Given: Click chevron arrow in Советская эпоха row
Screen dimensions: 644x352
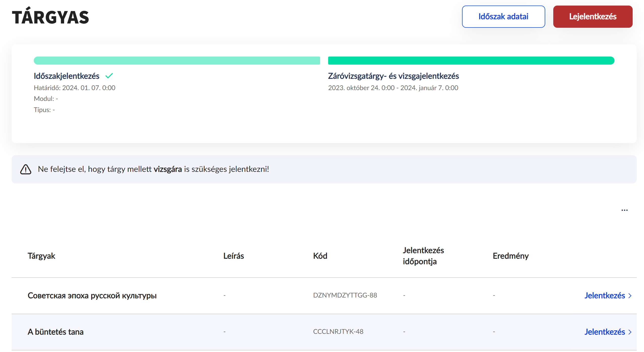Looking at the screenshot, I should (x=630, y=295).
